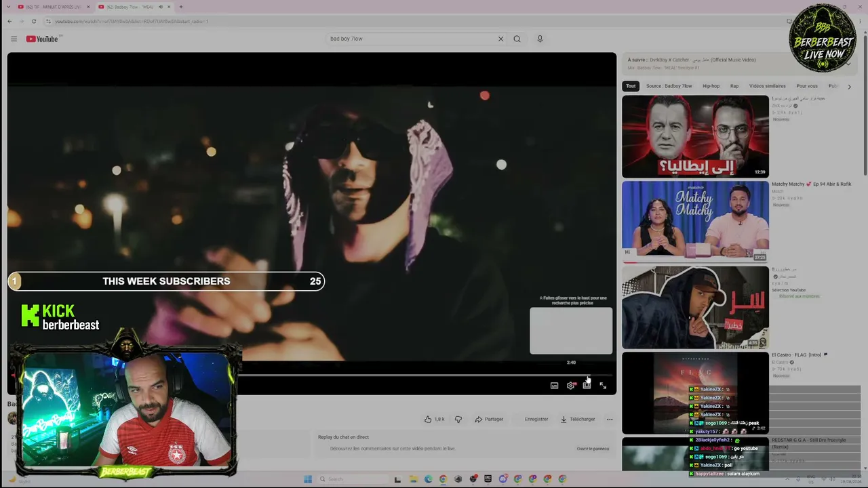Like the video (1,8 k)

[434, 419]
